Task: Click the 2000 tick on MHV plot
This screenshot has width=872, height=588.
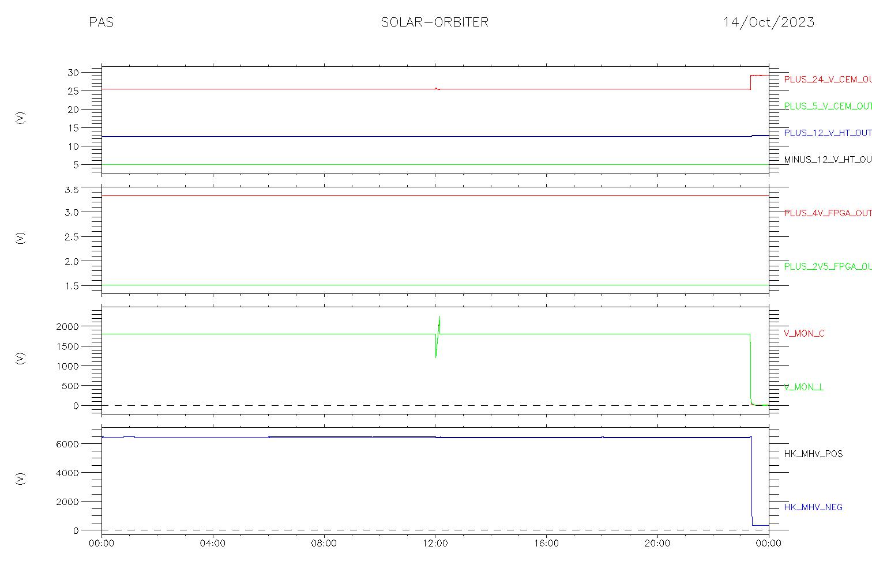Action: pyautogui.click(x=68, y=502)
